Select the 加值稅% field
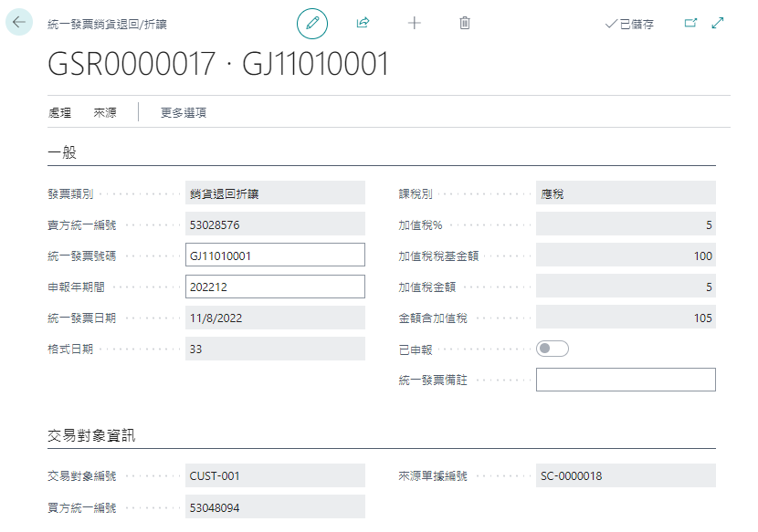Image resolution: width=758 pixels, height=532 pixels. coord(626,224)
